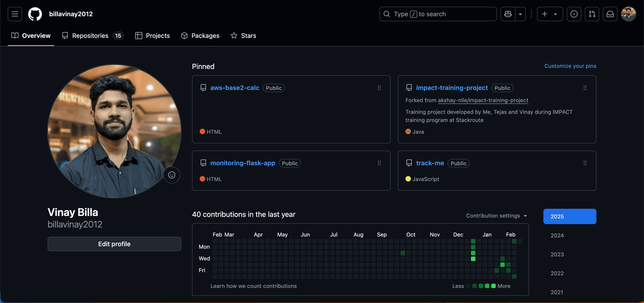Click the billavinay2012 header username
This screenshot has height=303, width=644.
tap(71, 14)
